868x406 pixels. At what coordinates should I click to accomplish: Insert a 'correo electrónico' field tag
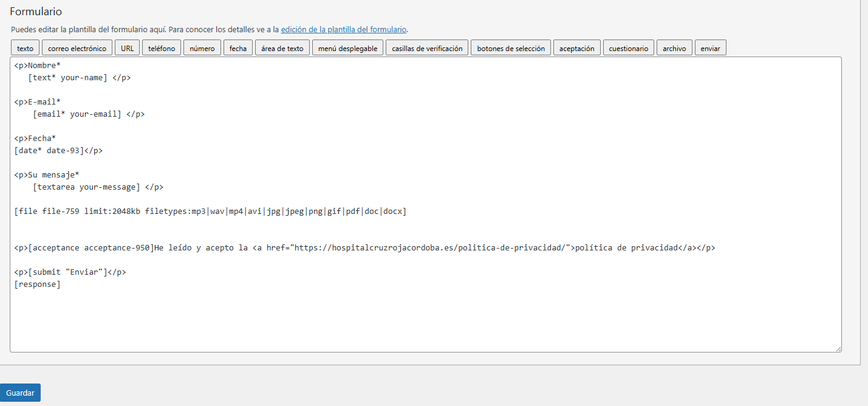click(x=77, y=48)
